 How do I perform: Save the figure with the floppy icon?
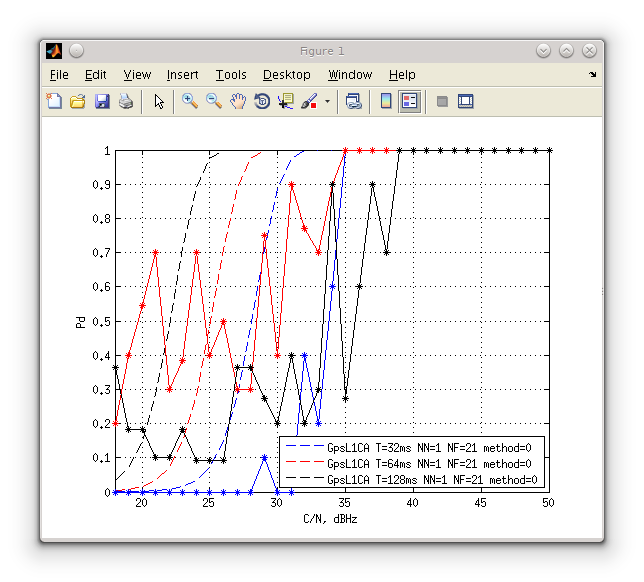[x=102, y=101]
